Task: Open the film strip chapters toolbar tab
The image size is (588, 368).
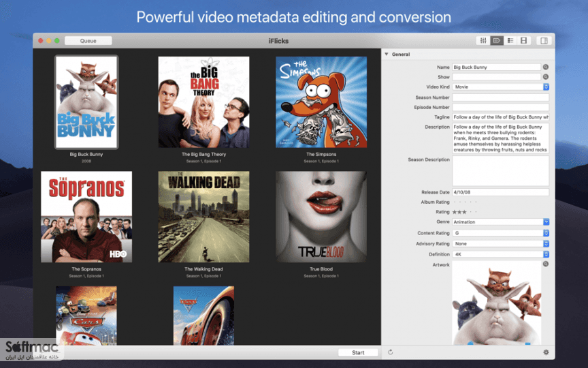Action: click(524, 41)
